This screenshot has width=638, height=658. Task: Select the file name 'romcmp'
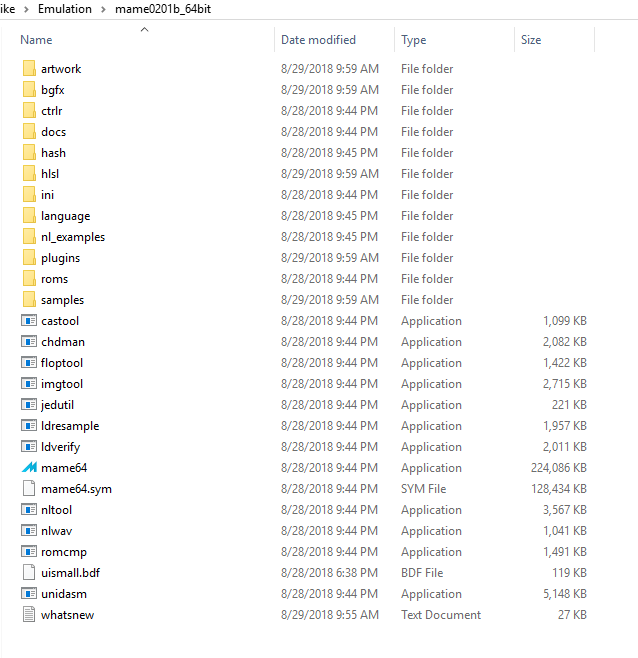tap(64, 552)
